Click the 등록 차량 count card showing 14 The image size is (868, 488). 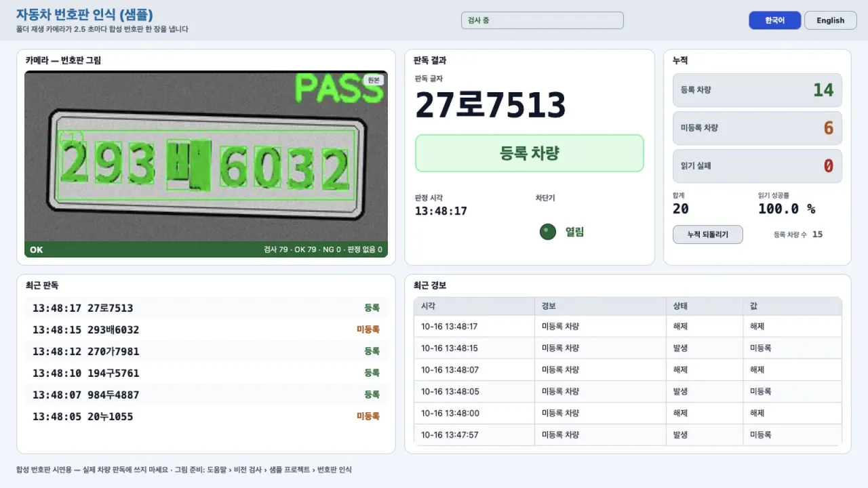pos(757,90)
